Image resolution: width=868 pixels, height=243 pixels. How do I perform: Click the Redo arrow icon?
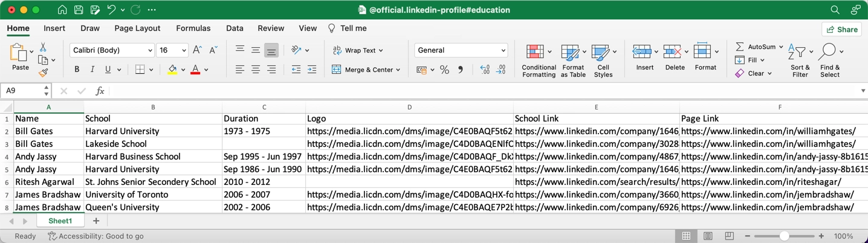point(135,10)
